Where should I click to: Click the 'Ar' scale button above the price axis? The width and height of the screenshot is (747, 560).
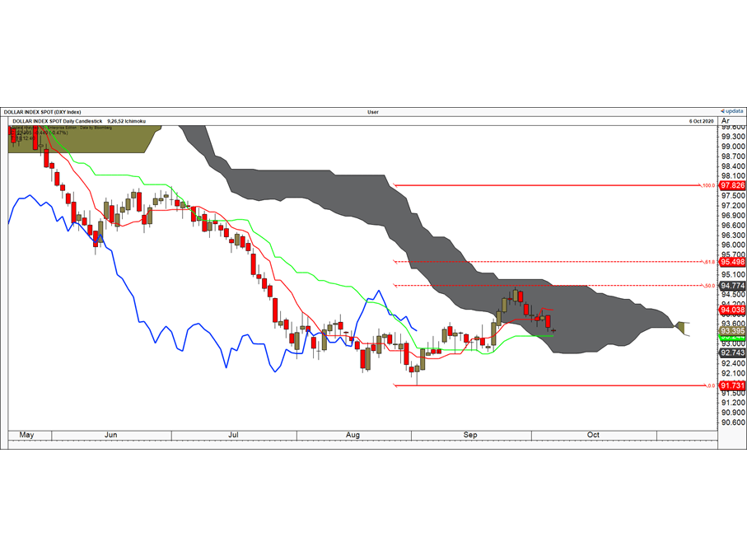726,121
